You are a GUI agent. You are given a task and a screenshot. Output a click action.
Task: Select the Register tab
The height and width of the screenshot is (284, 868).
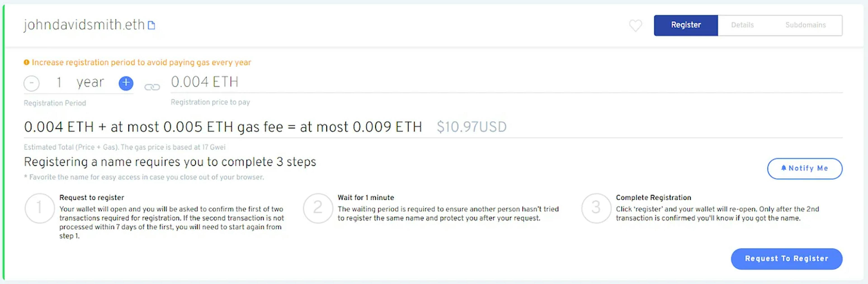[x=685, y=25]
